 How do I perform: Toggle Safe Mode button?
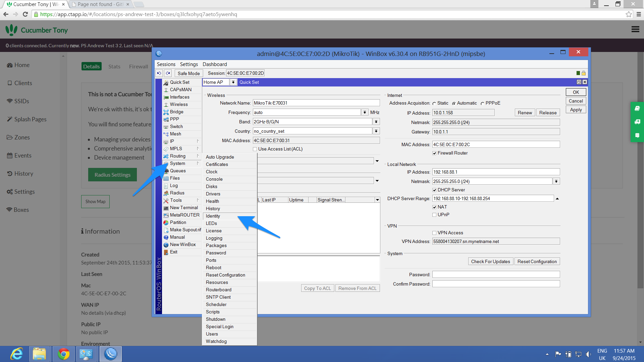[189, 73]
